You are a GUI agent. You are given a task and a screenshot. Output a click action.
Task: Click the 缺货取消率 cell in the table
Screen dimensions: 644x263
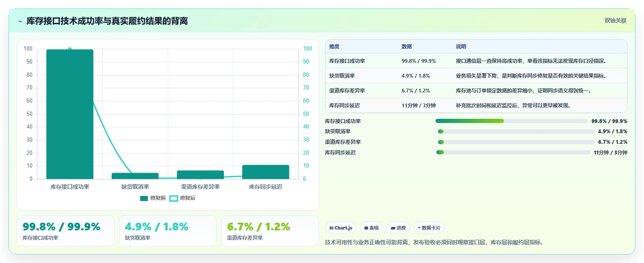342,76
